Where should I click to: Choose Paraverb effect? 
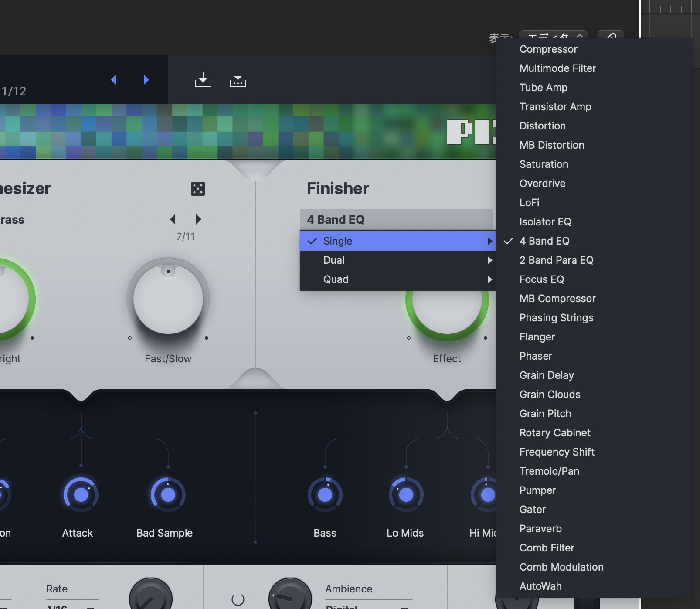click(x=594, y=529)
